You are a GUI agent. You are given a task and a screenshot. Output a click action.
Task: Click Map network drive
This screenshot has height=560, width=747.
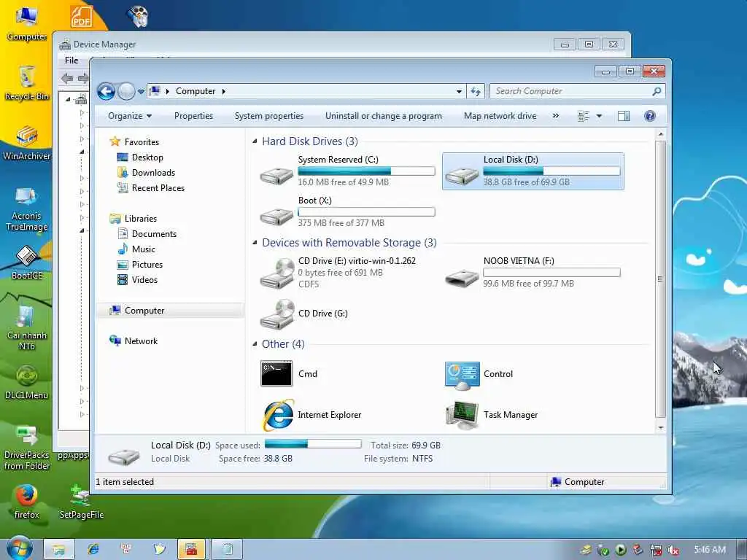(x=500, y=116)
